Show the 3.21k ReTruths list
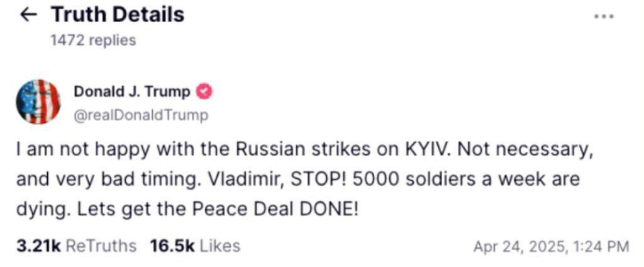The height and width of the screenshot is (267, 644). [x=76, y=246]
